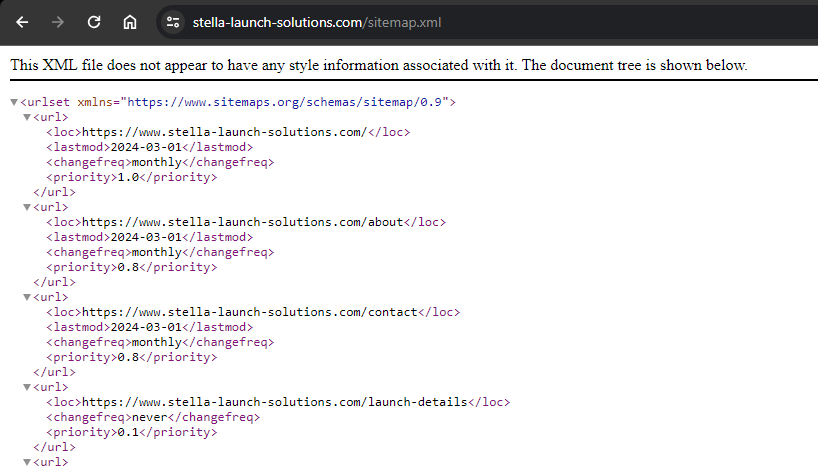The height and width of the screenshot is (470, 818).
Task: Collapse the root urlset node
Action: pyautogui.click(x=14, y=102)
